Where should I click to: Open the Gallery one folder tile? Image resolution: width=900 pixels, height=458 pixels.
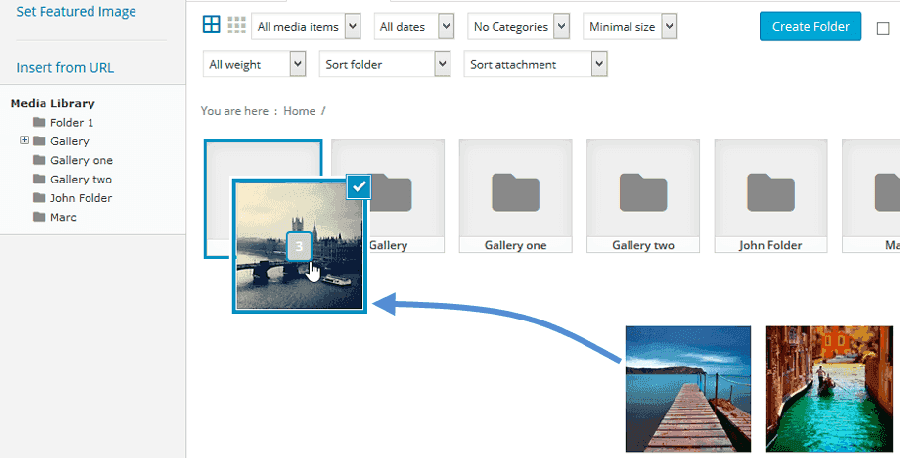tap(515, 196)
